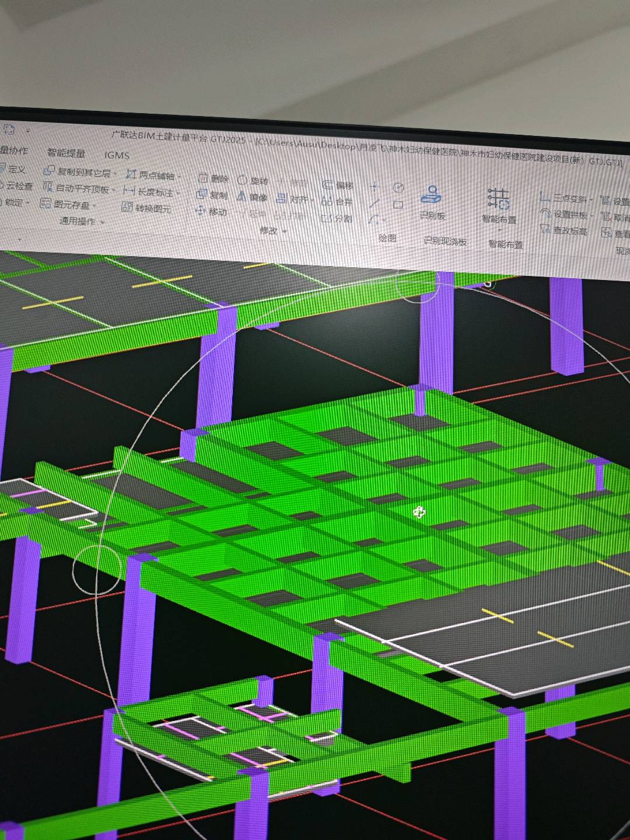Click the 转换图元 convert element icon
This screenshot has width=630, height=840.
(127, 207)
